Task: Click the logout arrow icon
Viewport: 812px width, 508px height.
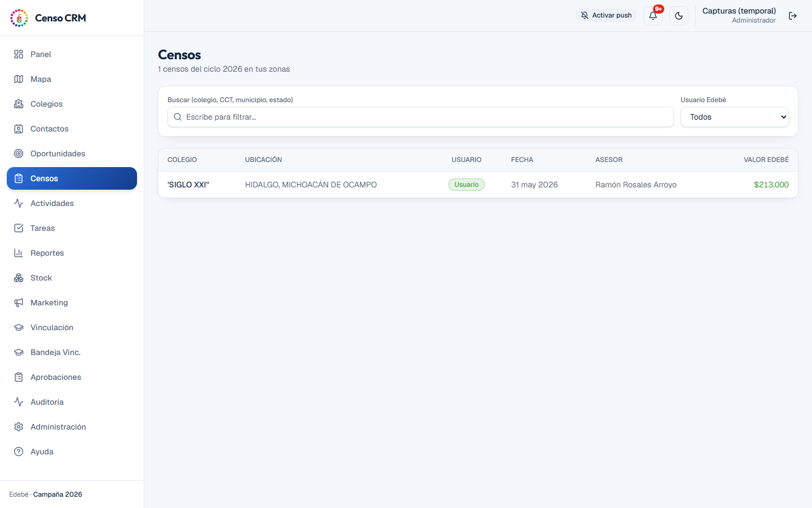Action: [x=793, y=16]
